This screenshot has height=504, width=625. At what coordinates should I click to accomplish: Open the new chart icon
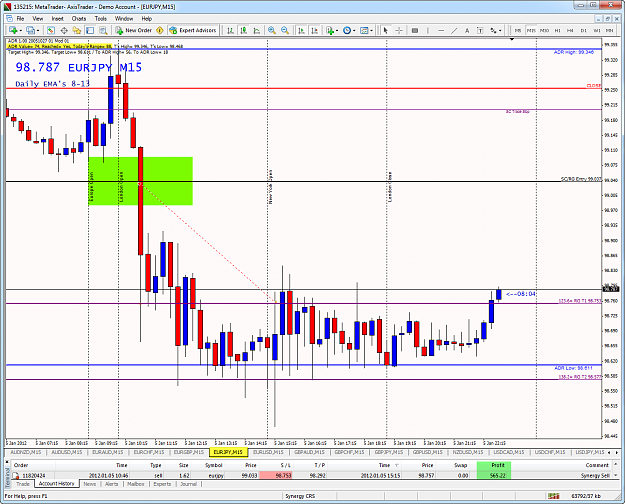(13, 30)
